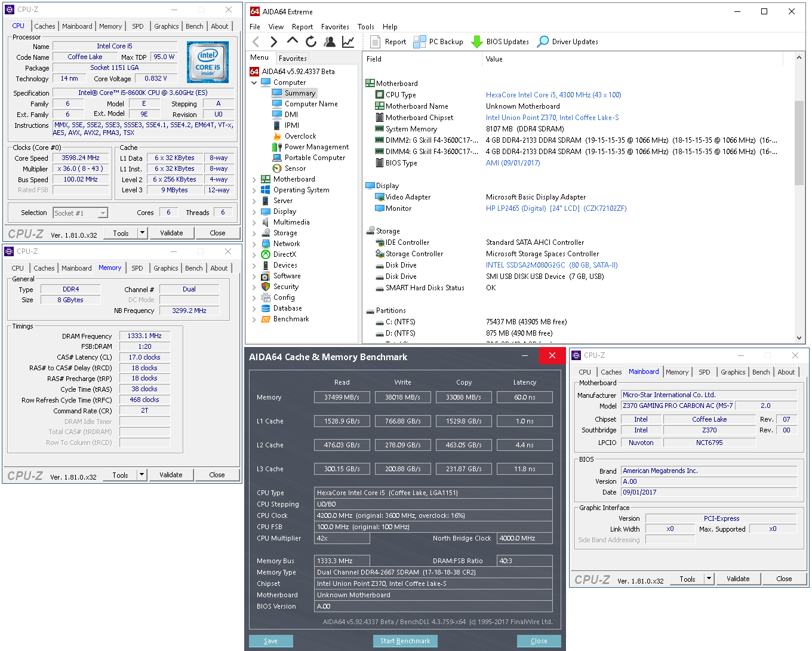The width and height of the screenshot is (812, 651).
Task: Click AIDA64 v5.92.4337 Beta root icon
Action: click(254, 72)
